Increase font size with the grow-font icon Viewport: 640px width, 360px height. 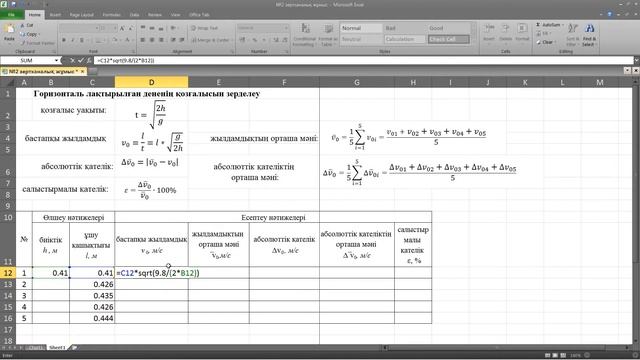(122, 28)
